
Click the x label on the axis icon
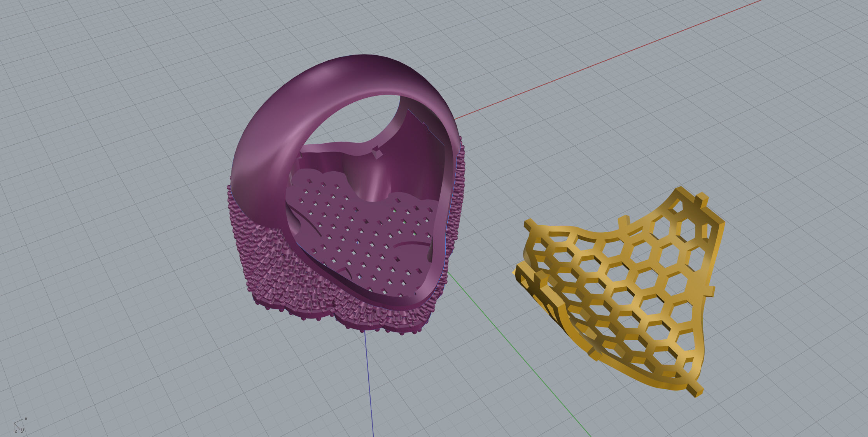26,419
